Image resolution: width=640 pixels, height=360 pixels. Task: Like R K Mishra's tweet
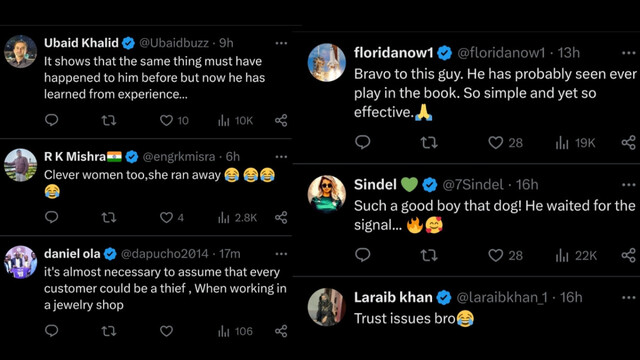pos(166,217)
